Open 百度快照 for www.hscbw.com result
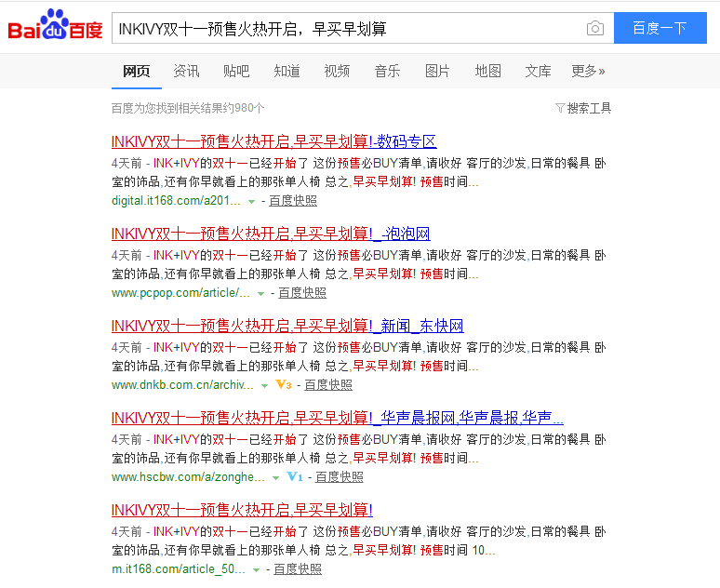Image resolution: width=720 pixels, height=588 pixels. pos(340,477)
